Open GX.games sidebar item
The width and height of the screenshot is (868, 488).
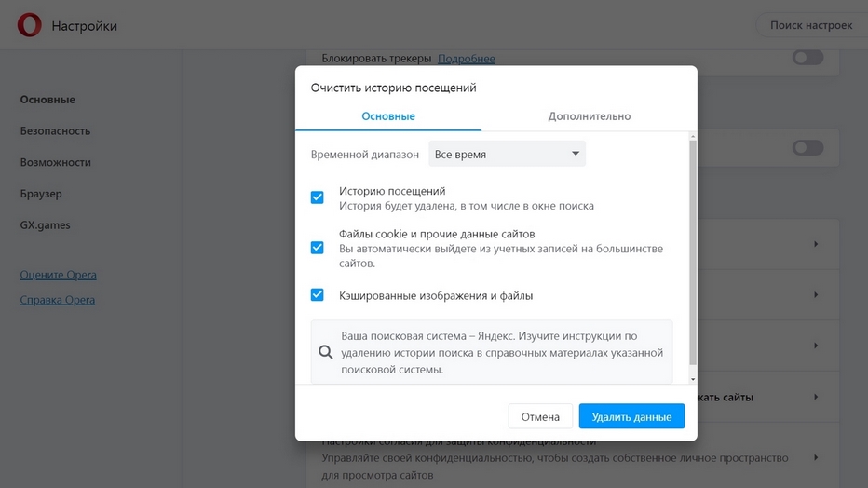point(45,225)
